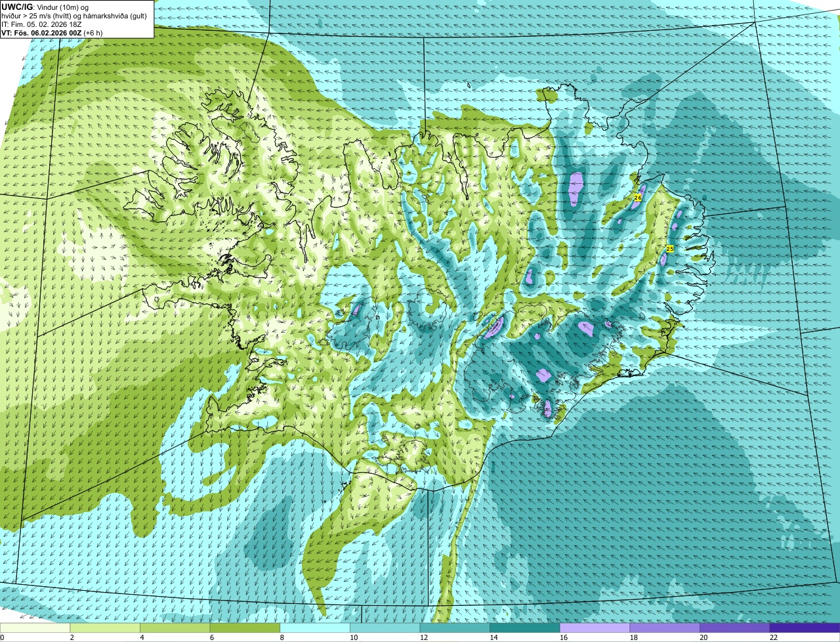Click scale label '4' on the color bar
Image resolution: width=840 pixels, height=642 pixels.
141,637
